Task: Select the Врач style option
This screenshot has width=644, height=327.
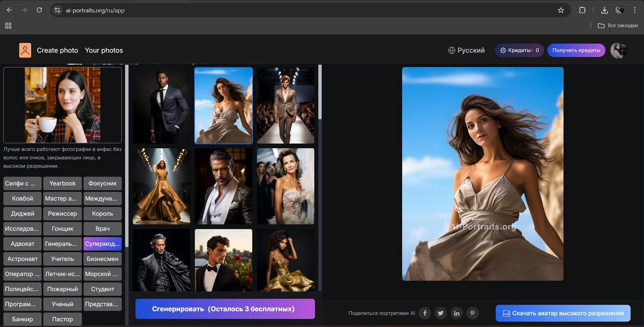Action: [102, 229]
